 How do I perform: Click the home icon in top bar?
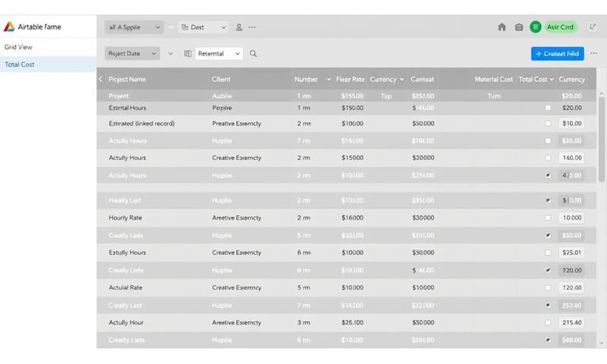pyautogui.click(x=502, y=27)
